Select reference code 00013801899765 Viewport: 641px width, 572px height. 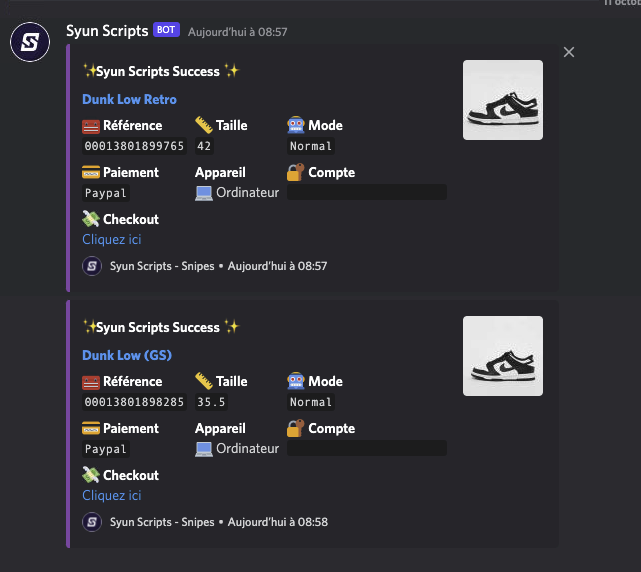pyautogui.click(x=134, y=146)
